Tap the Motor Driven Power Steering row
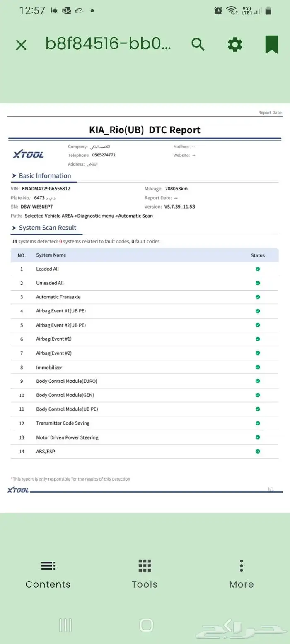290x644 pixels. point(67,437)
